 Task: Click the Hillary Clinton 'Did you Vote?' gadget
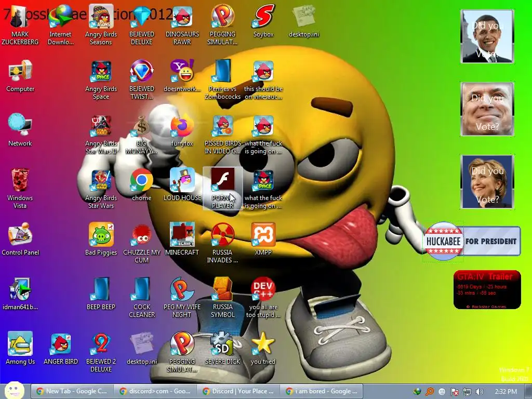click(487, 182)
